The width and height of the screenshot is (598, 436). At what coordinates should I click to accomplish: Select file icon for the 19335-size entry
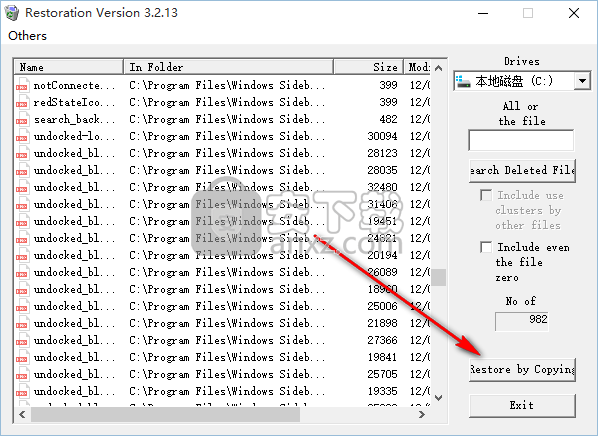point(22,391)
